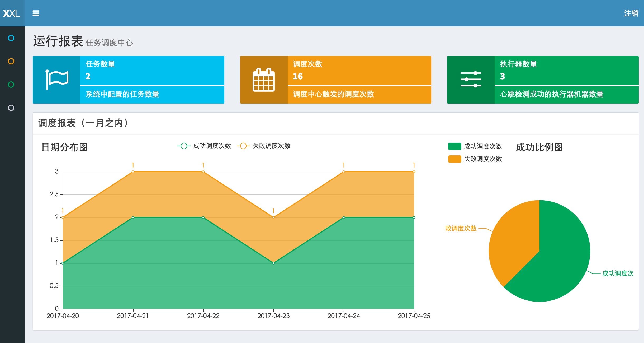Toggle orange 失败调度次数 pie legend swatch
This screenshot has width=644, height=343.
click(455, 159)
